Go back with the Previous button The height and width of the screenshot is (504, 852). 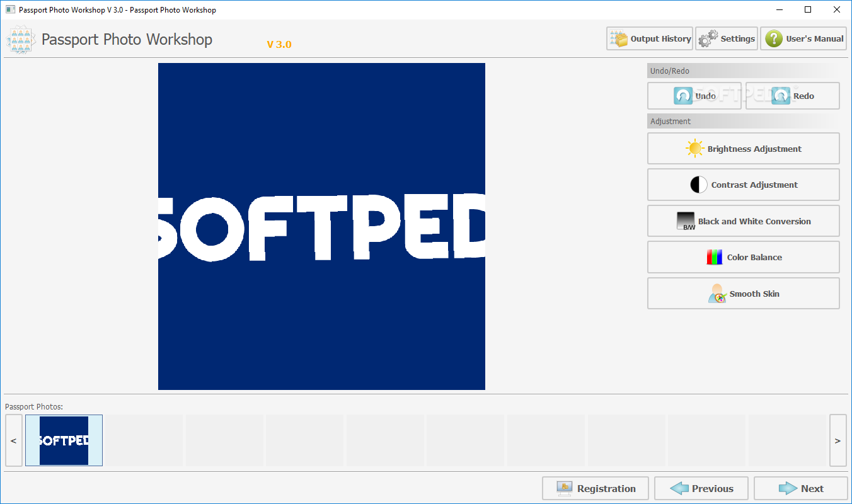pos(701,488)
